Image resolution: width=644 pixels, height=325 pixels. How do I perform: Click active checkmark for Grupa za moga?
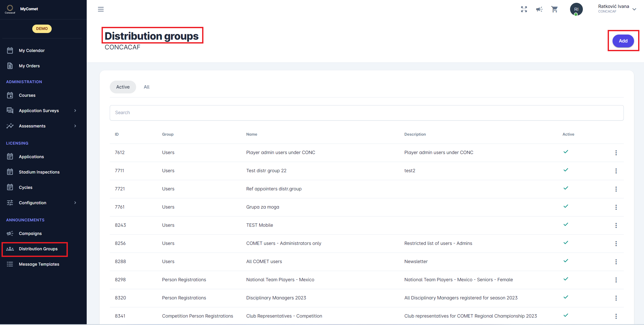[566, 206]
